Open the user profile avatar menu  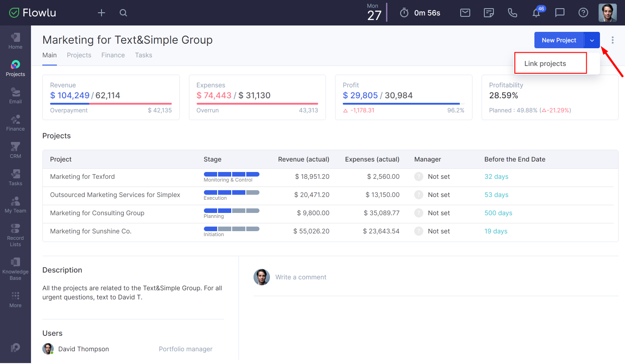(608, 13)
